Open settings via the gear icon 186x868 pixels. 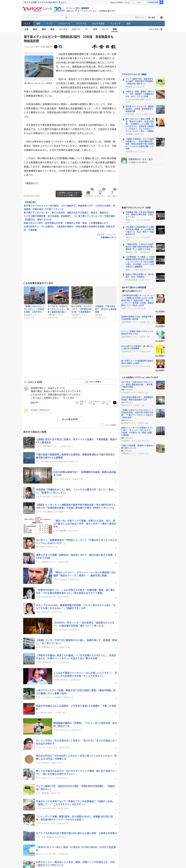pyautogui.click(x=161, y=18)
